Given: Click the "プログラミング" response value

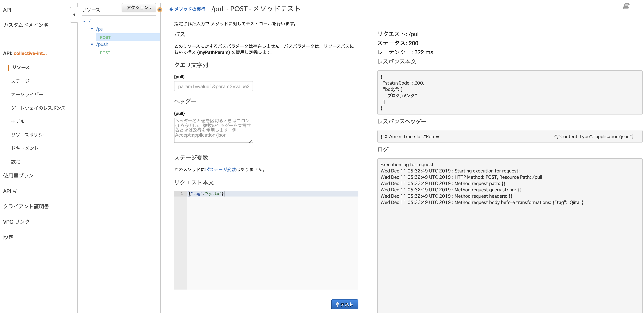Looking at the screenshot, I should (x=401, y=96).
